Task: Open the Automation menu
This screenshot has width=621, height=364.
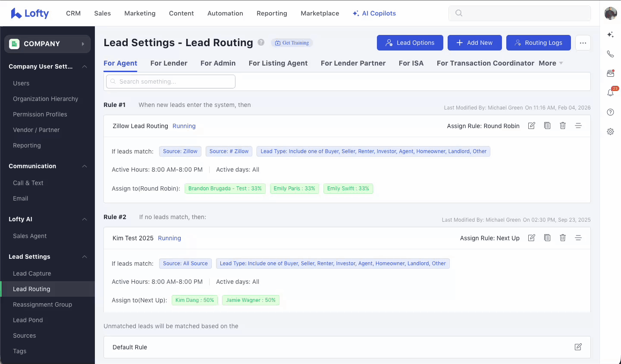Action: [x=225, y=13]
